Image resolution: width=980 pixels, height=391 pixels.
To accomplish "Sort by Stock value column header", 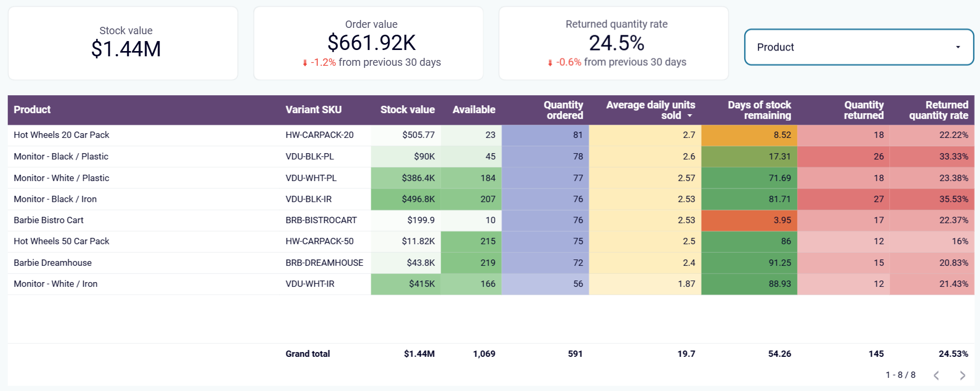I will pyautogui.click(x=407, y=109).
